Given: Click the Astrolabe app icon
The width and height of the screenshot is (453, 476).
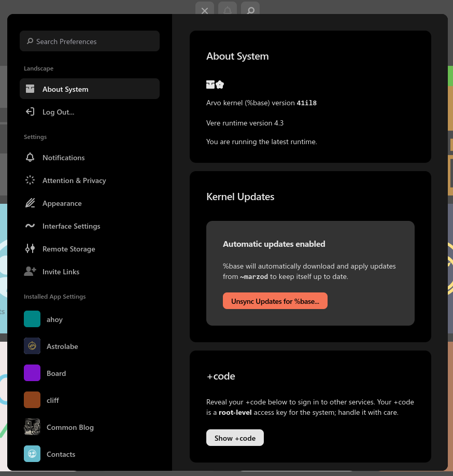Looking at the screenshot, I should tap(32, 346).
